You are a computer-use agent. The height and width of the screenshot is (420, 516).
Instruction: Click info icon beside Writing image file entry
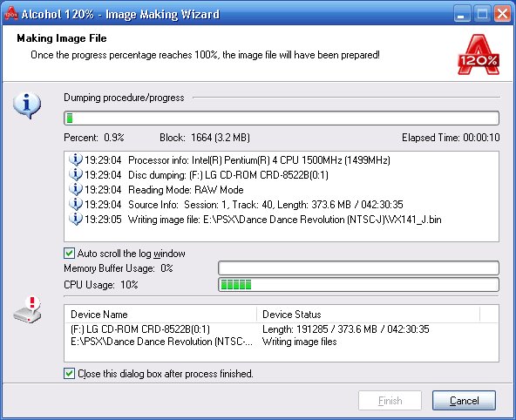point(75,219)
